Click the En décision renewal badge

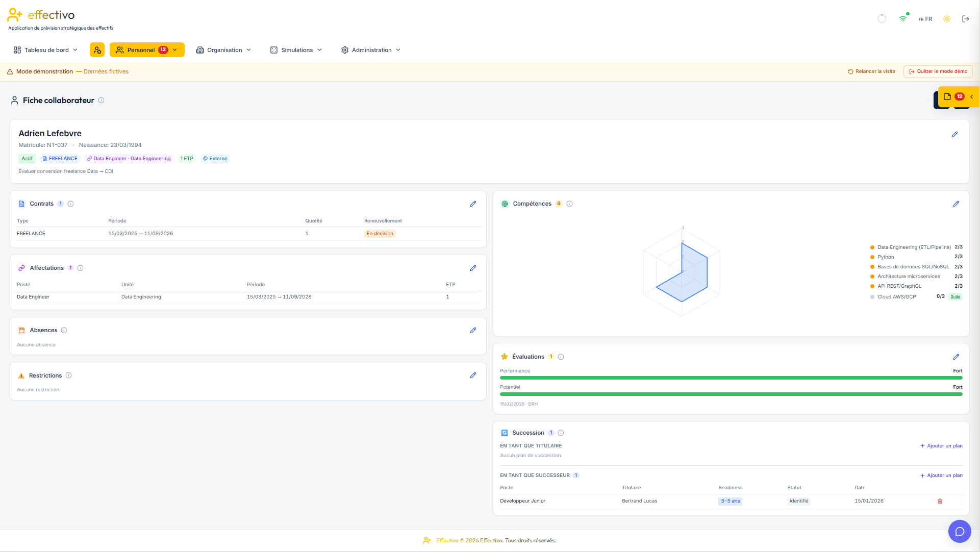380,234
